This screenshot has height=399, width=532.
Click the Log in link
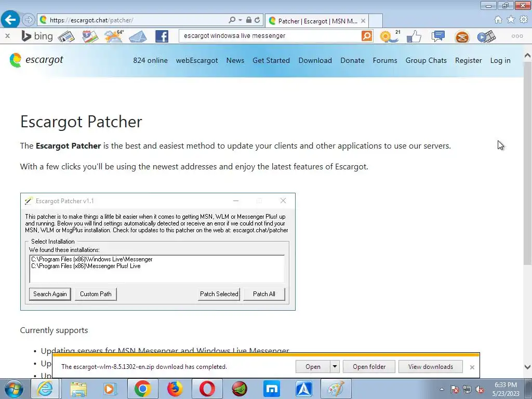click(500, 60)
